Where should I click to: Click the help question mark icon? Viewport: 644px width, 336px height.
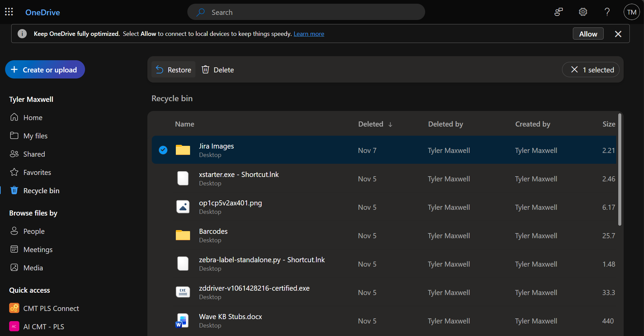tap(607, 12)
